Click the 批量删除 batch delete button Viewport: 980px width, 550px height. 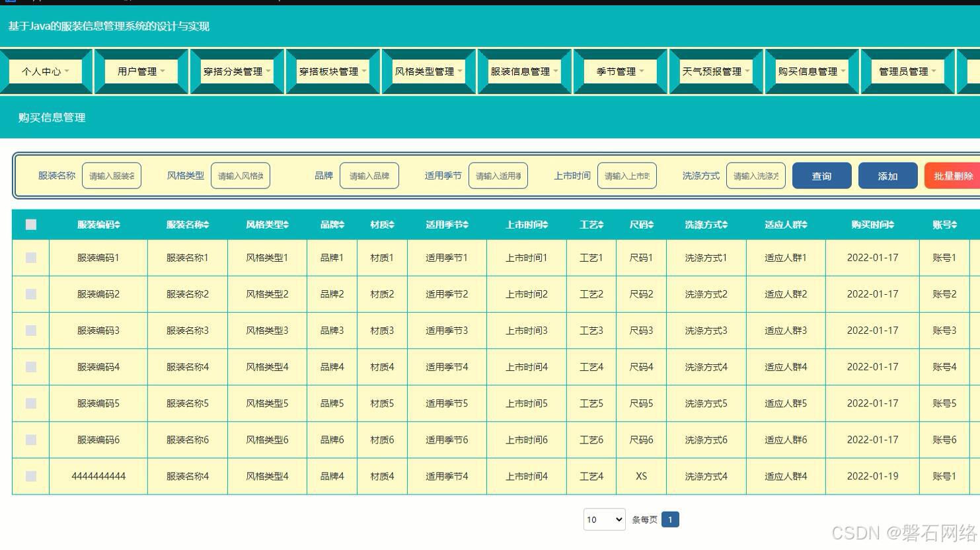click(953, 176)
